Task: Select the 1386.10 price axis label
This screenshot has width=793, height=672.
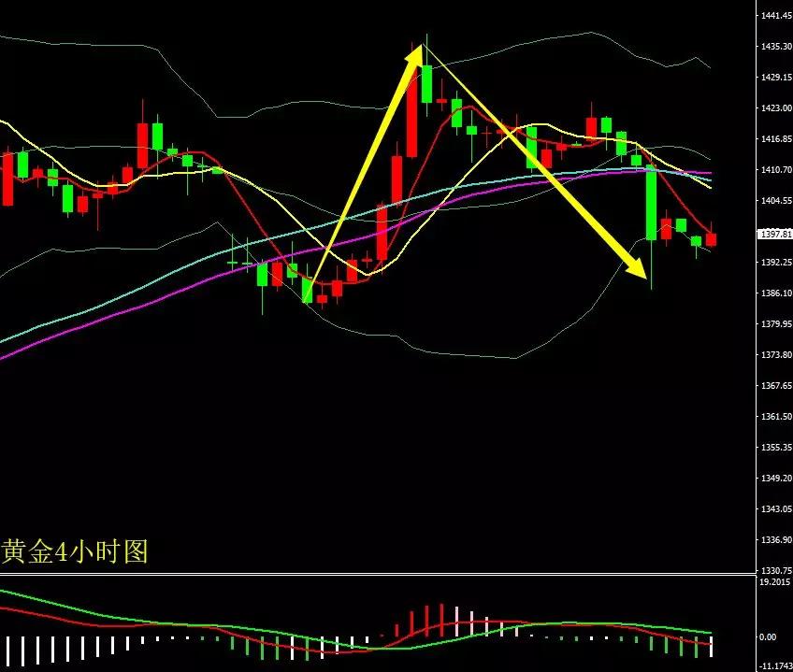Action: (776, 293)
